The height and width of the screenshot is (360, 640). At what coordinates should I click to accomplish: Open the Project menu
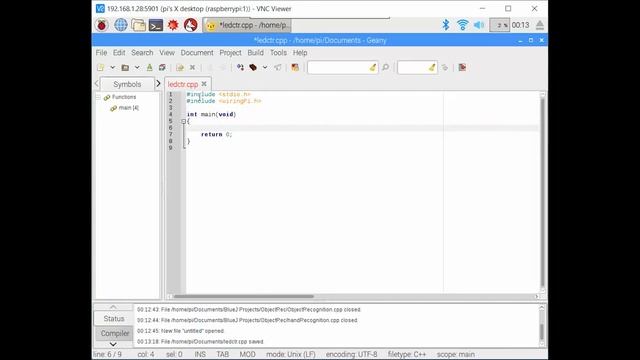tap(230, 53)
